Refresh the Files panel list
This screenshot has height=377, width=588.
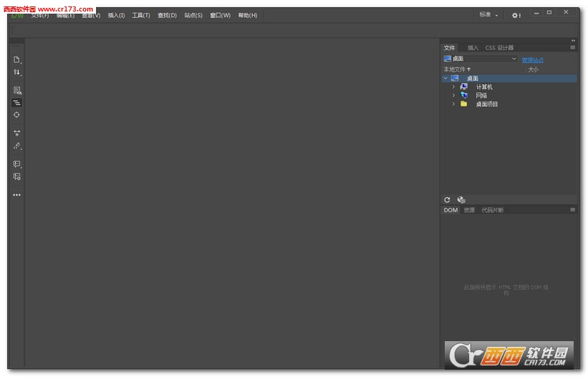pos(448,200)
